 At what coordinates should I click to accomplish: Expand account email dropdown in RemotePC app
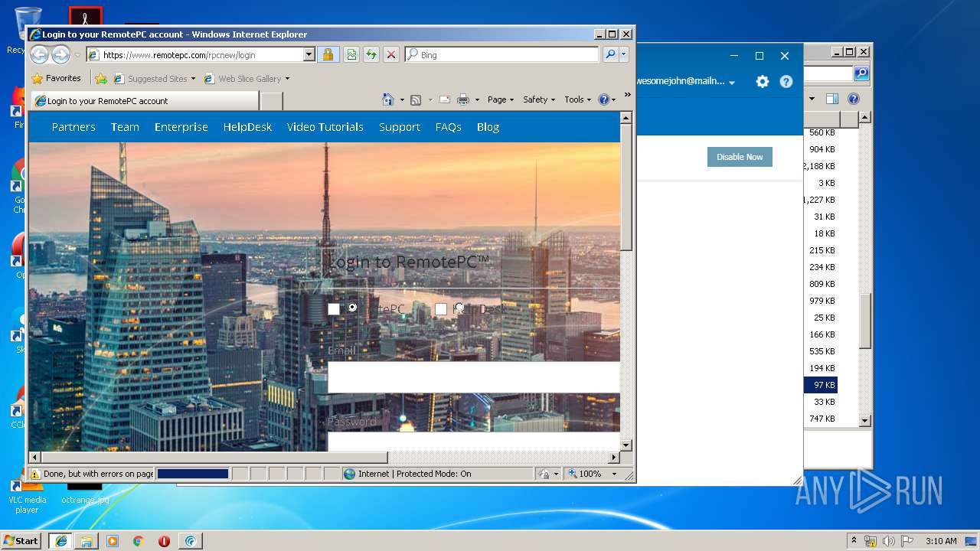(732, 83)
